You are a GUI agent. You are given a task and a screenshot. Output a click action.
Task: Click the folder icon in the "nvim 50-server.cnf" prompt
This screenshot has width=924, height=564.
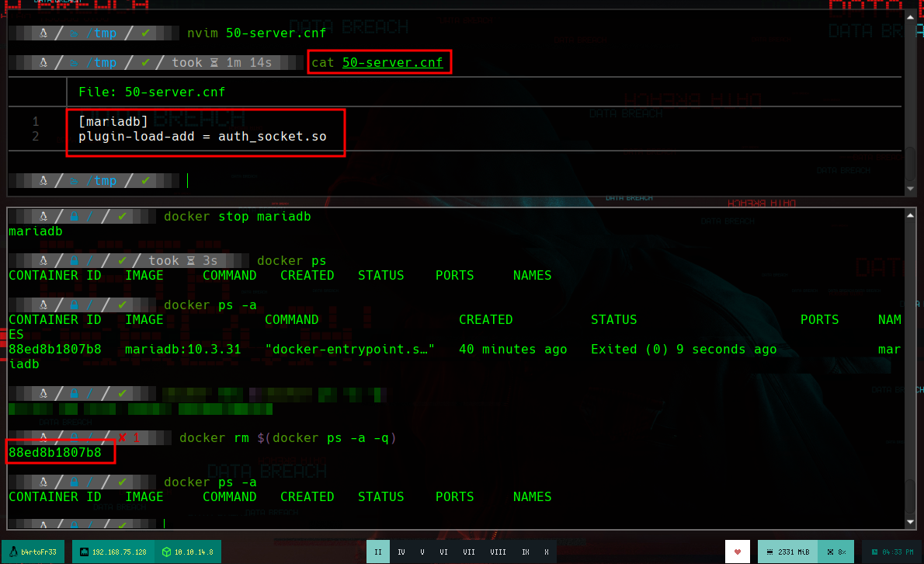75,33
